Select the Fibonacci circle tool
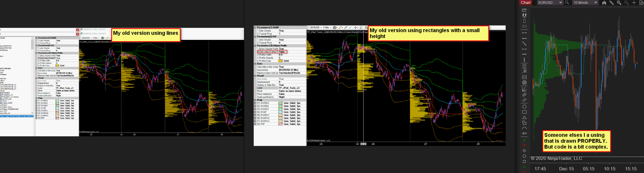 524,82
